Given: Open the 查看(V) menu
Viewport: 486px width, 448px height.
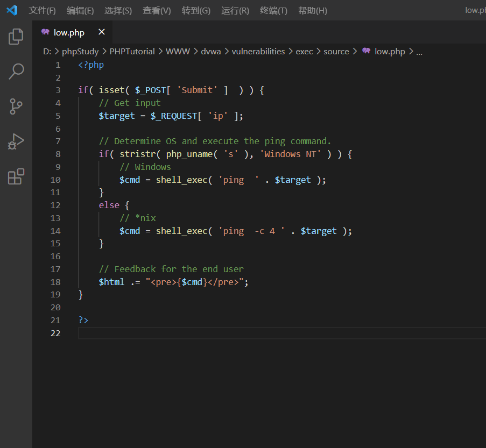Looking at the screenshot, I should pos(157,11).
